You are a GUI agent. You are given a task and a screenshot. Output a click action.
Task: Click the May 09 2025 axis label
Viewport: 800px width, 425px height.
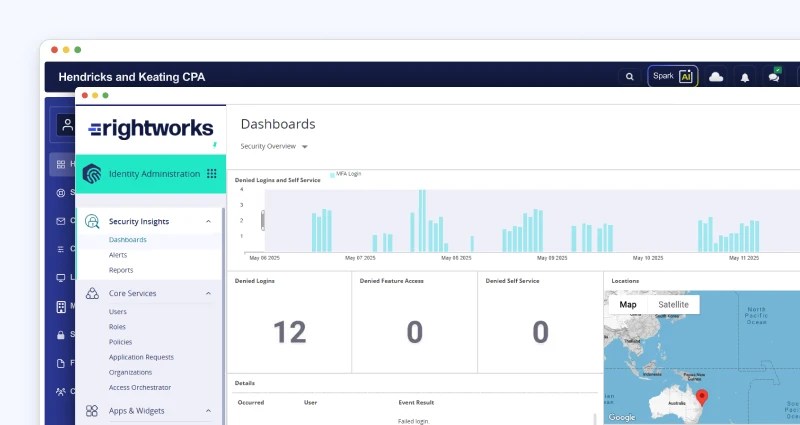click(x=552, y=258)
